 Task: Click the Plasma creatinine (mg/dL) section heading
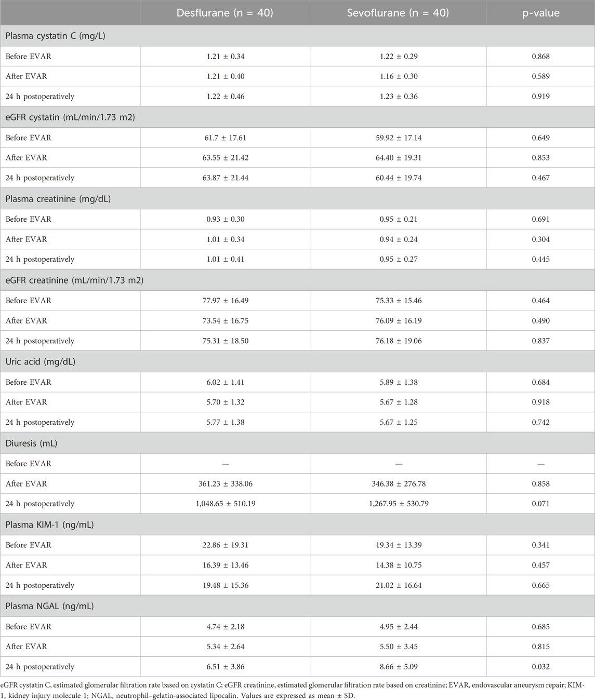[x=58, y=199]
